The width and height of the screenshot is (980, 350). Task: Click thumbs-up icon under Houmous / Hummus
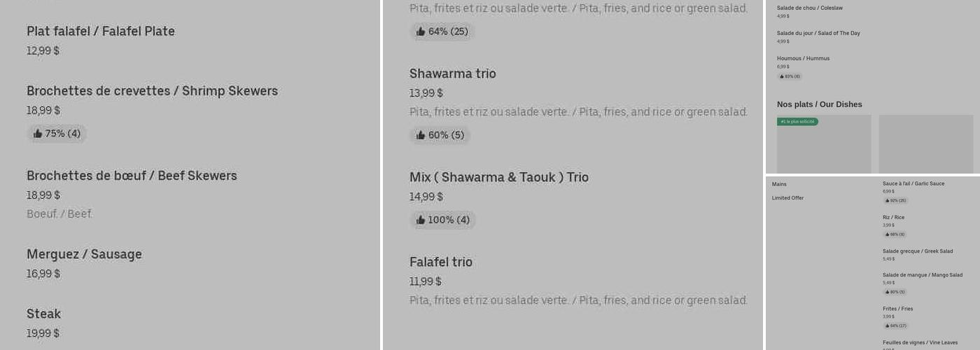point(781,76)
